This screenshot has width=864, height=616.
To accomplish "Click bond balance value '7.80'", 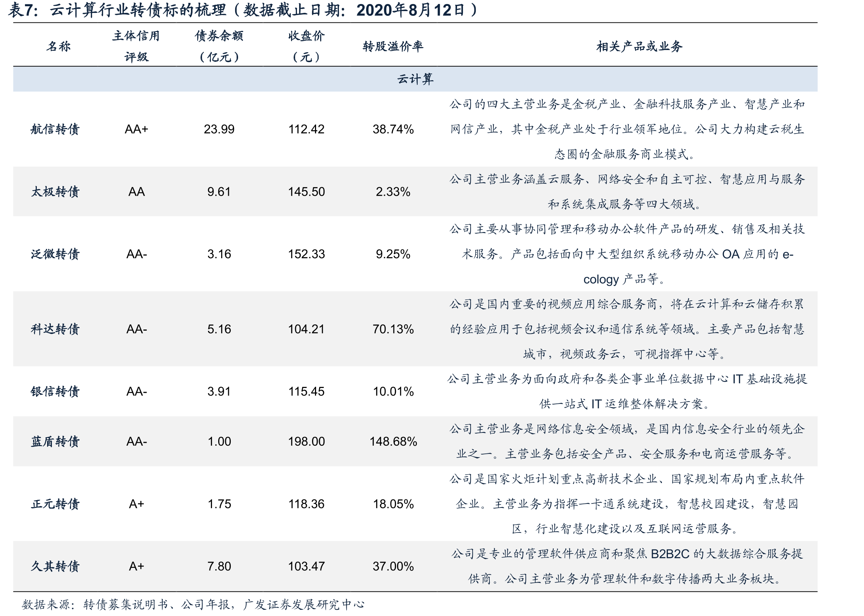I will (219, 566).
